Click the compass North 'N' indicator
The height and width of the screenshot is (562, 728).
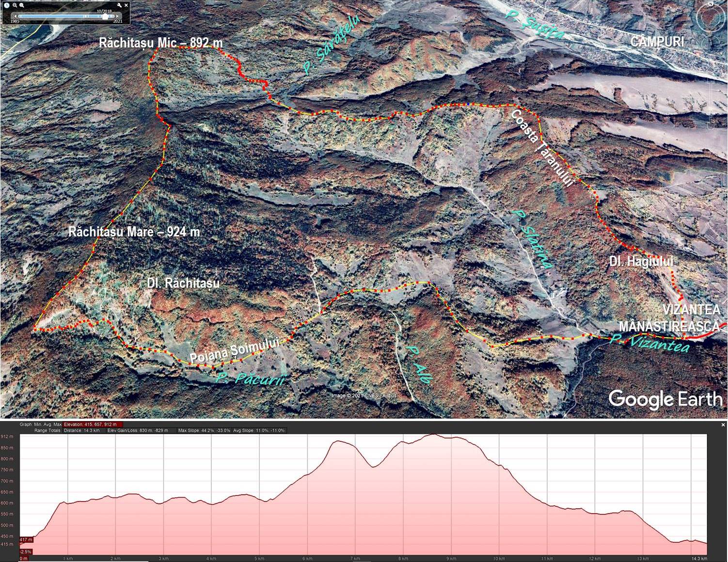(711, 4)
